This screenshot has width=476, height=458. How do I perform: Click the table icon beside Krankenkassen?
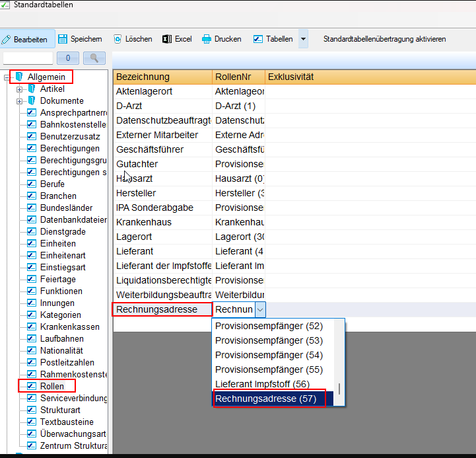pyautogui.click(x=32, y=326)
